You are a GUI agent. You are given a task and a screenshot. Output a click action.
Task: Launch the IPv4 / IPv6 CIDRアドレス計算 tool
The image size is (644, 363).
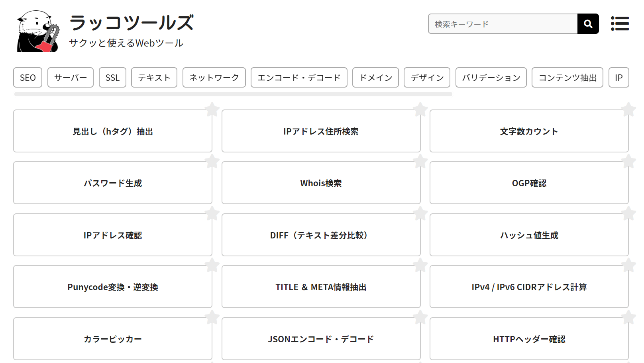point(529,287)
